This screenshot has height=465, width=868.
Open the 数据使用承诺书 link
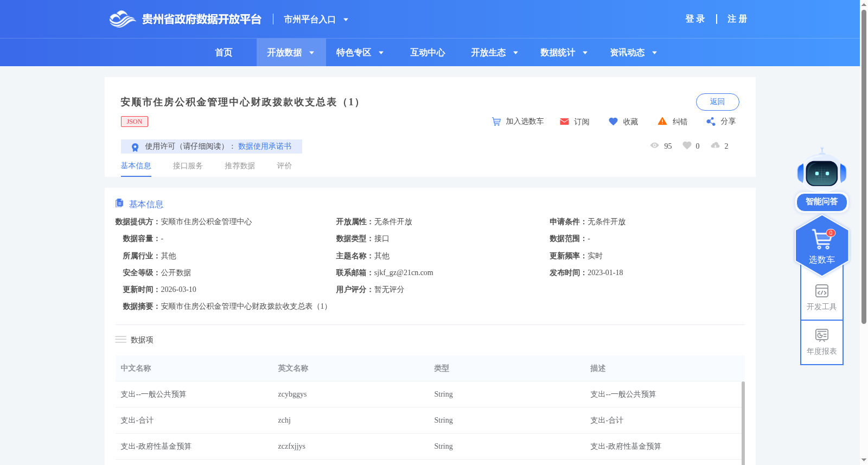click(265, 146)
